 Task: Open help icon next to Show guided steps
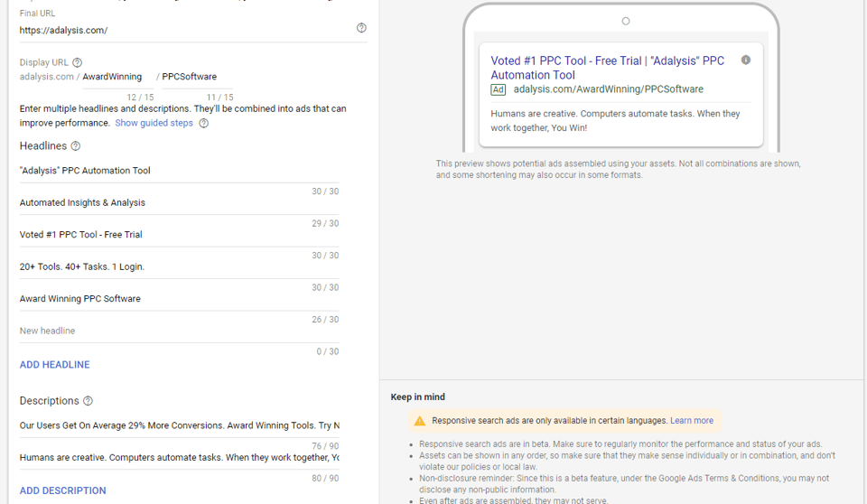(x=203, y=123)
